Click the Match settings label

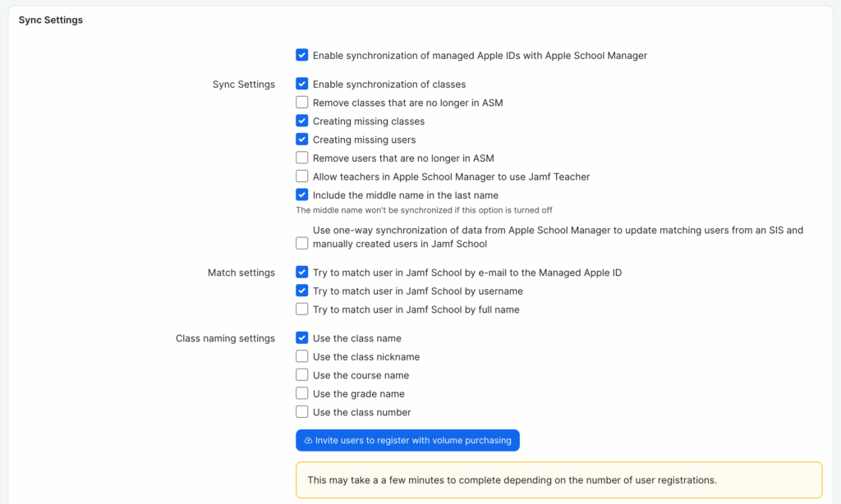point(241,273)
